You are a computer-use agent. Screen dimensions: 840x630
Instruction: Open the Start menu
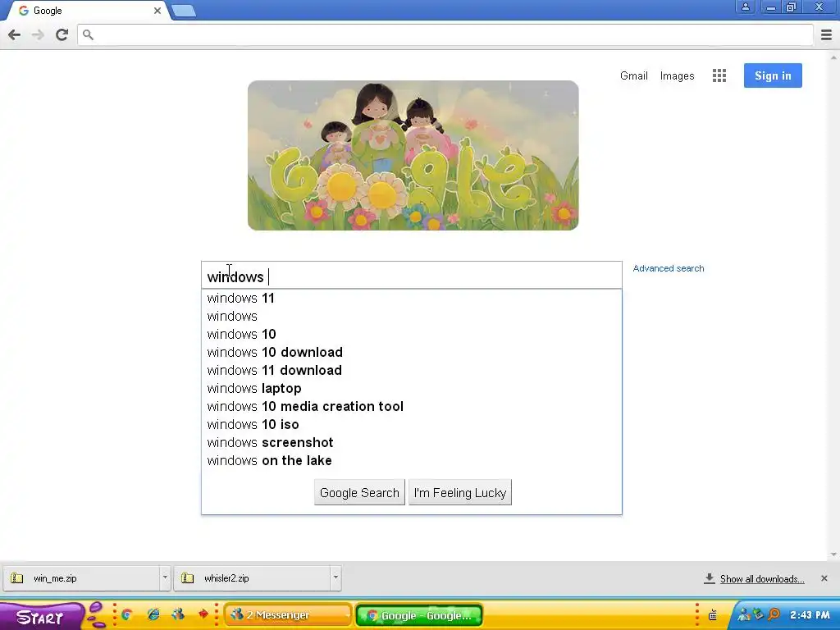41,616
